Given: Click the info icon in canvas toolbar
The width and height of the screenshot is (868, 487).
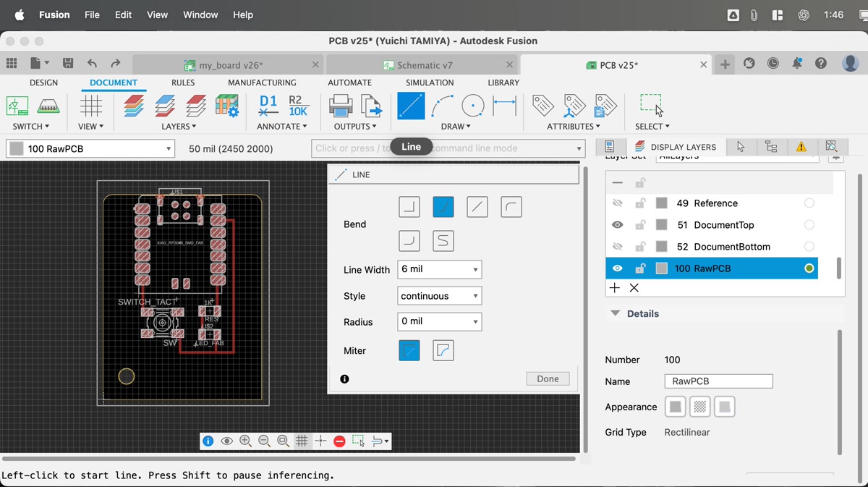Looking at the screenshot, I should point(208,441).
